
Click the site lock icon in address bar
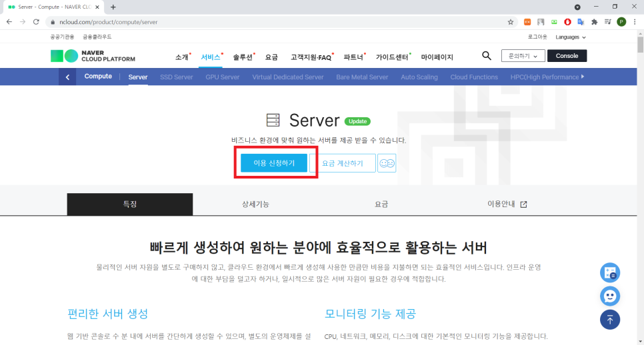pos(53,22)
